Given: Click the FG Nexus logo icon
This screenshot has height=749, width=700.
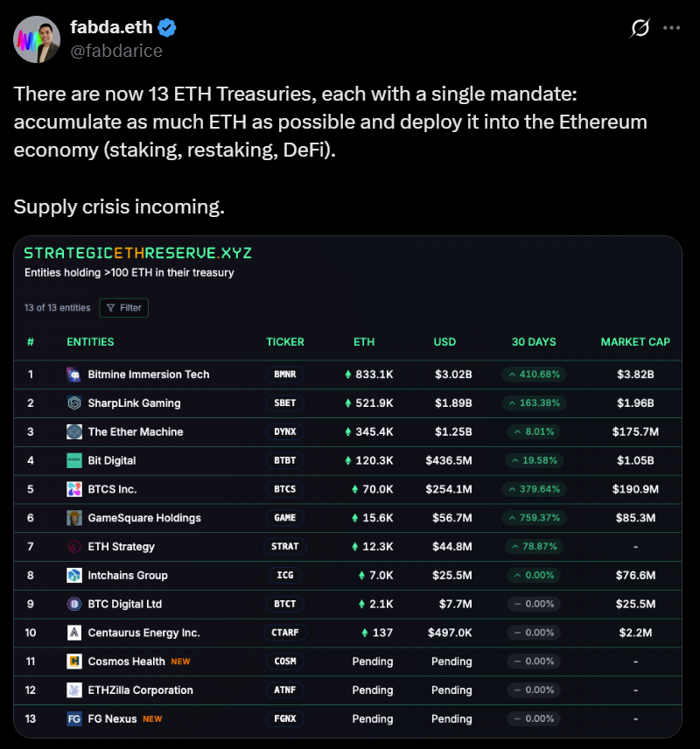Looking at the screenshot, I should [x=74, y=719].
